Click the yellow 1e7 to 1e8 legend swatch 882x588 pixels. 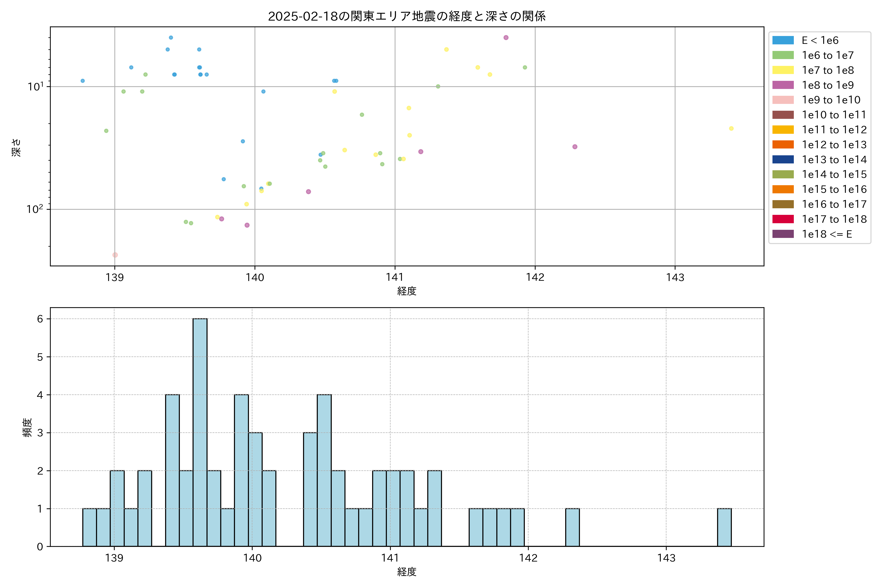point(783,70)
